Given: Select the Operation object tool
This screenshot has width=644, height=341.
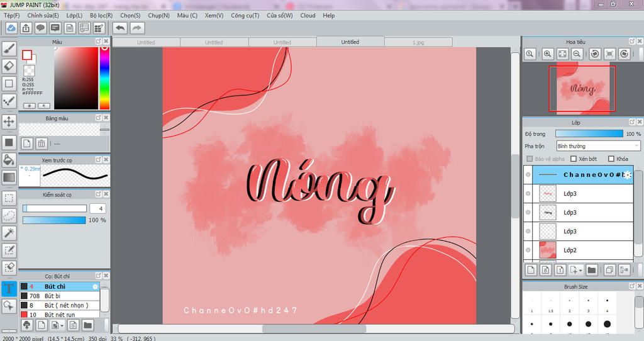Looking at the screenshot, I should (9, 305).
